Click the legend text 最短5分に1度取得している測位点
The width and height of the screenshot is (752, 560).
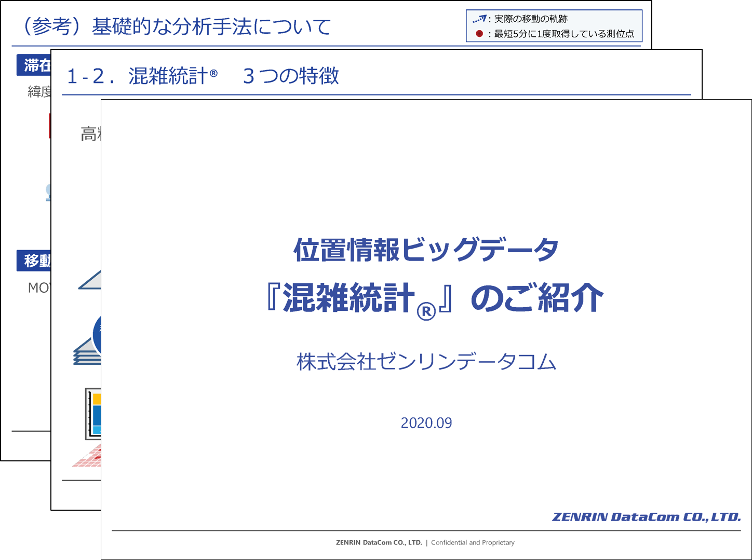pyautogui.click(x=564, y=34)
